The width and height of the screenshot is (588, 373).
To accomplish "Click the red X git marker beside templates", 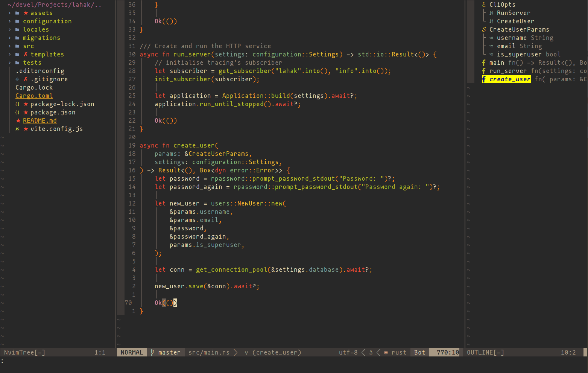I will click(26, 55).
